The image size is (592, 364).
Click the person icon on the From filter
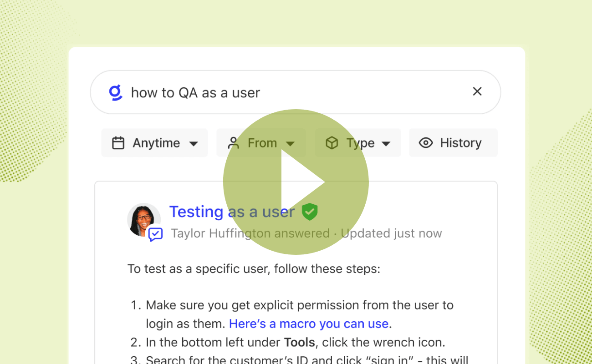[234, 142]
